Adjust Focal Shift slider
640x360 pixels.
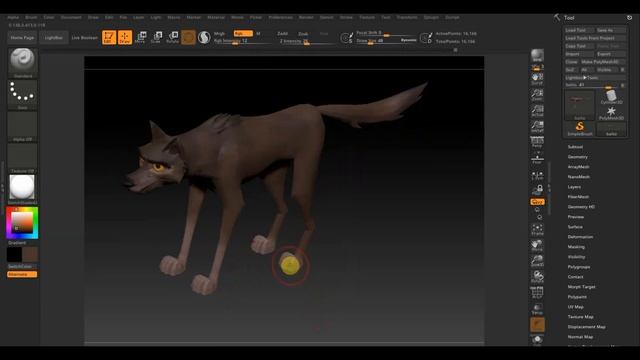pos(386,33)
